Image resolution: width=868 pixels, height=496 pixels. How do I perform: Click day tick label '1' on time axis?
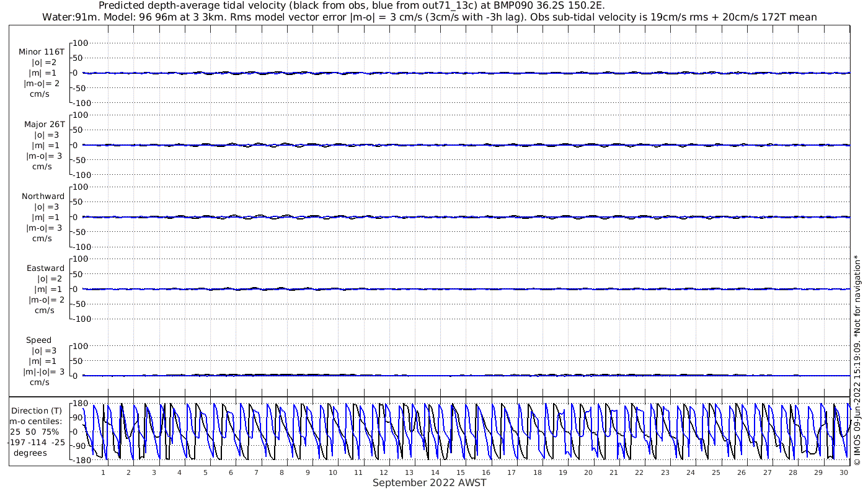(x=103, y=472)
